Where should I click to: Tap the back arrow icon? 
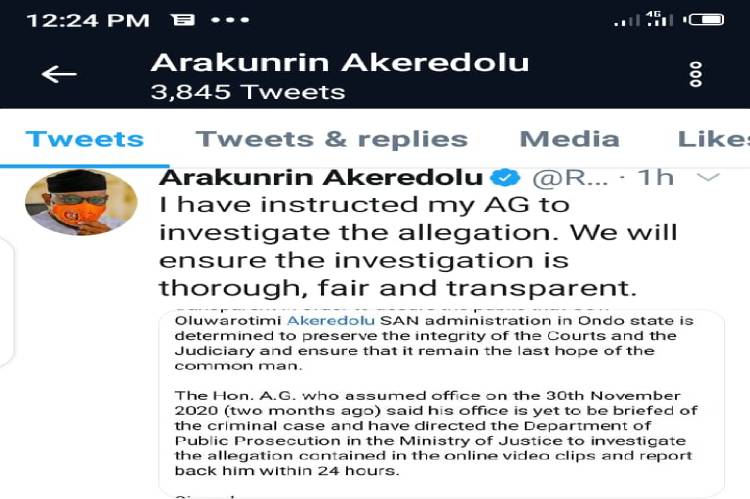[59, 74]
